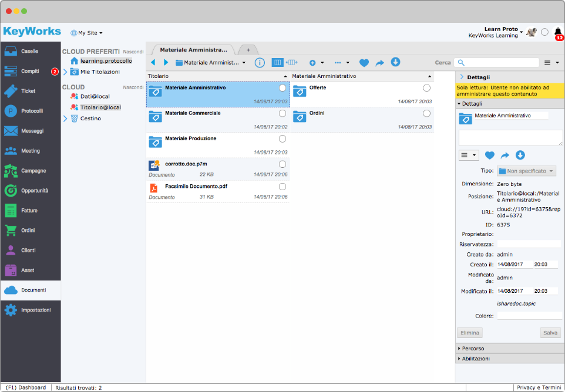Open the My Site dropdown
This screenshot has height=392, width=565.
click(86, 33)
